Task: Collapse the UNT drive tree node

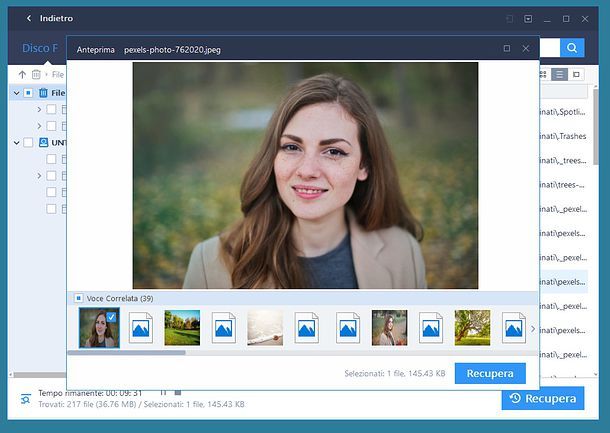Action: 16,143
